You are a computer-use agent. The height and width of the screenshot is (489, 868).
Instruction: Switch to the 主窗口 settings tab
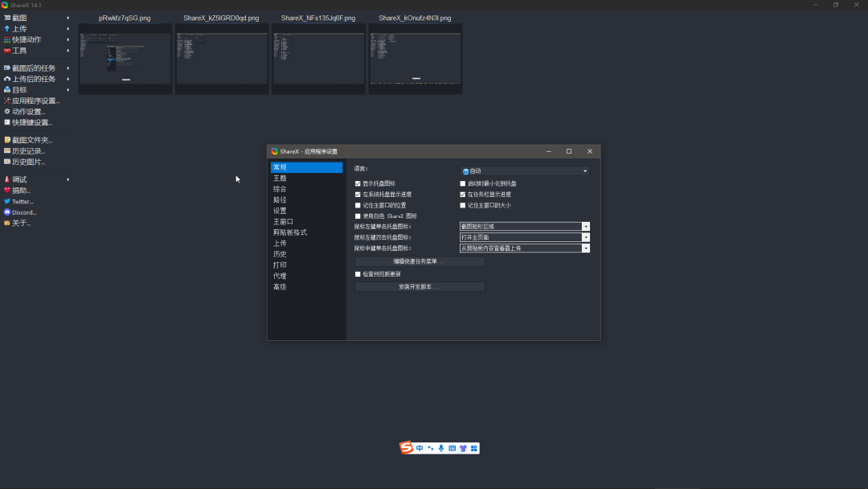[307, 221]
